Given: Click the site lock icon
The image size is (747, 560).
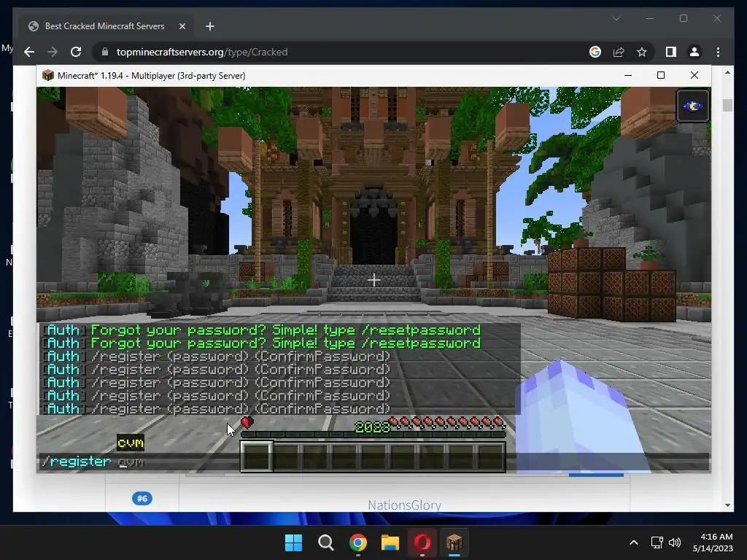Looking at the screenshot, I should click(x=105, y=52).
